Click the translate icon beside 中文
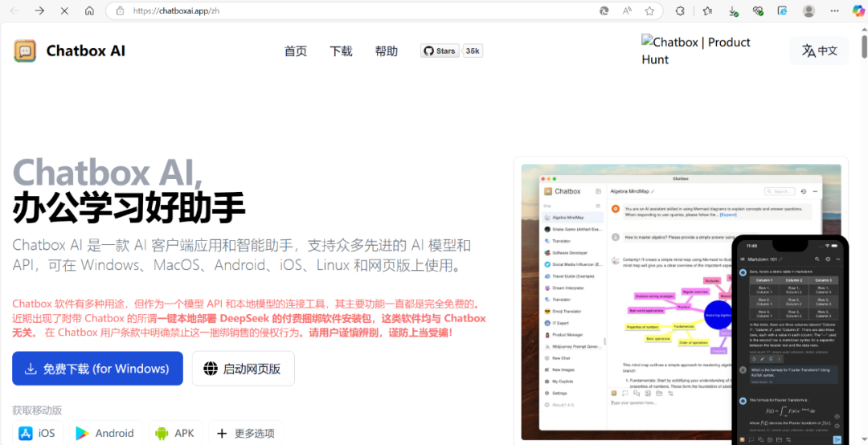 click(x=809, y=51)
